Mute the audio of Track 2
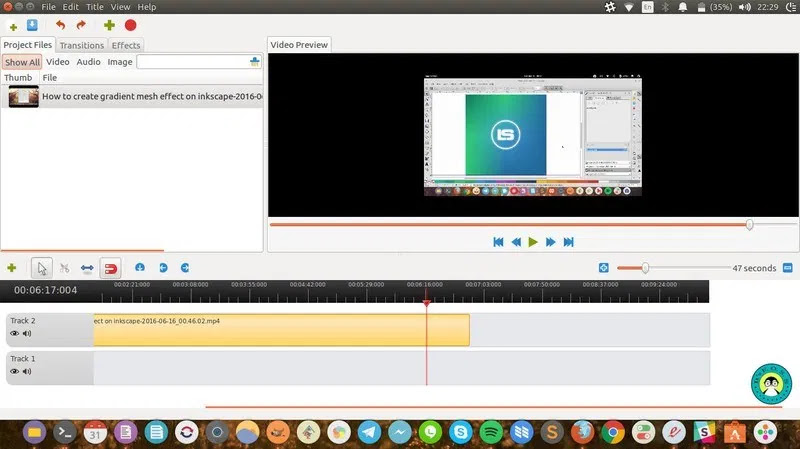Image resolution: width=800 pixels, height=449 pixels. (x=27, y=333)
